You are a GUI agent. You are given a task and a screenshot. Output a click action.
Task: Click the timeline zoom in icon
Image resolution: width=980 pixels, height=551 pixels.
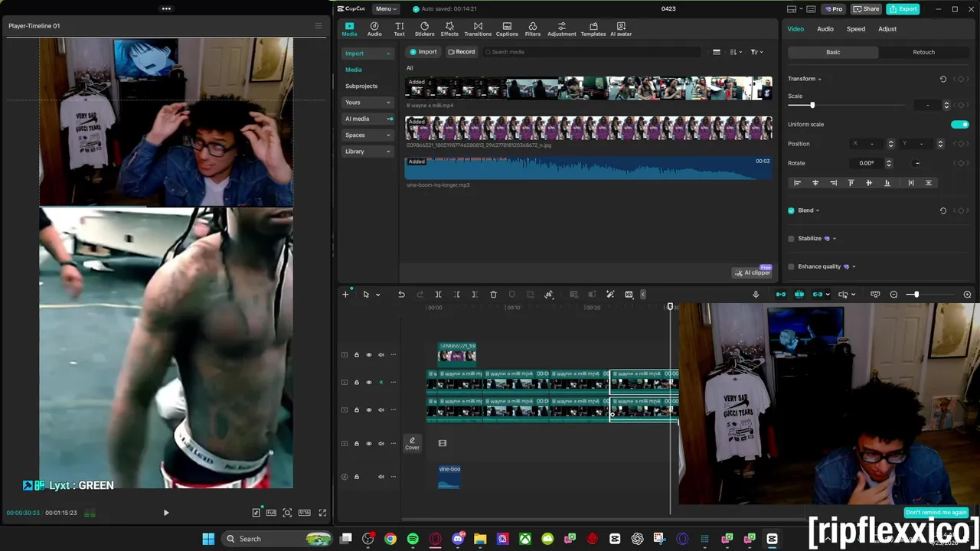pos(967,295)
